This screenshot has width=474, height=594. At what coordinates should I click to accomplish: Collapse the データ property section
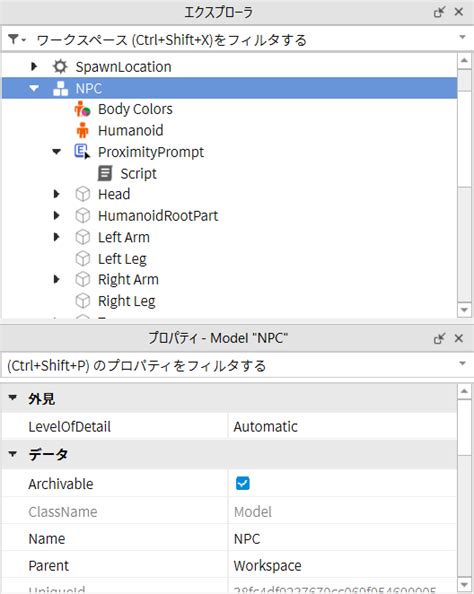(x=13, y=453)
